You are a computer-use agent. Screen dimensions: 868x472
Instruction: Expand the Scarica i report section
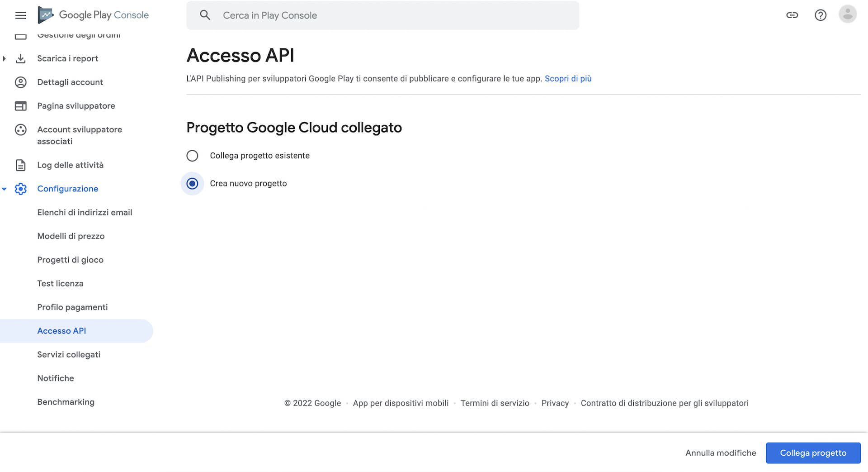coord(4,58)
